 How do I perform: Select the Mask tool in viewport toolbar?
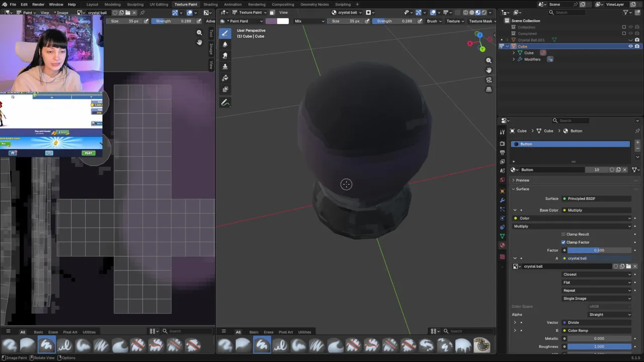tap(225, 89)
